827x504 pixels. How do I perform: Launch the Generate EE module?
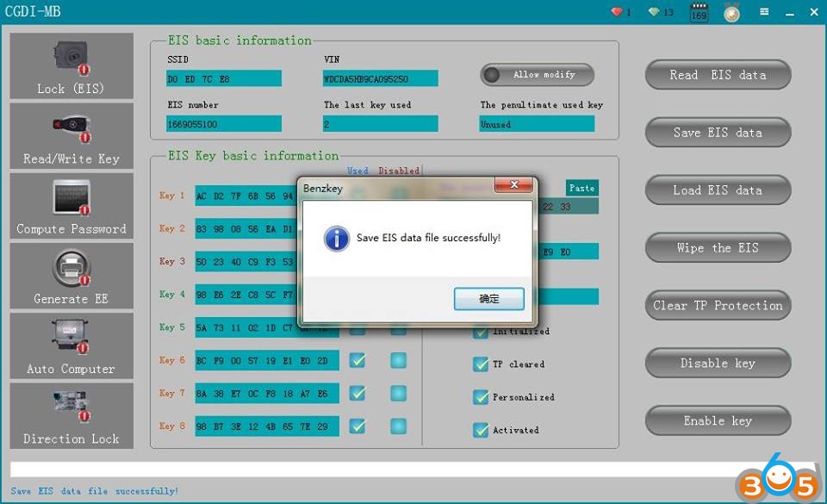coord(72,276)
